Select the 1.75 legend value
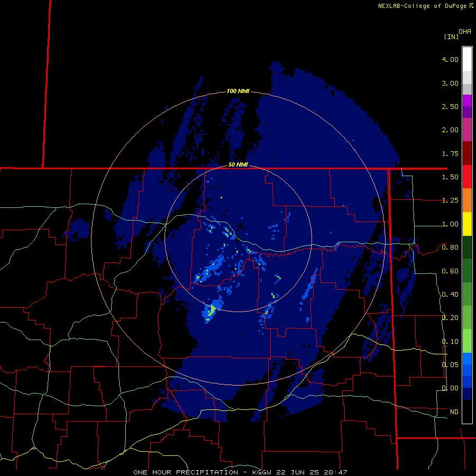 (x=450, y=153)
